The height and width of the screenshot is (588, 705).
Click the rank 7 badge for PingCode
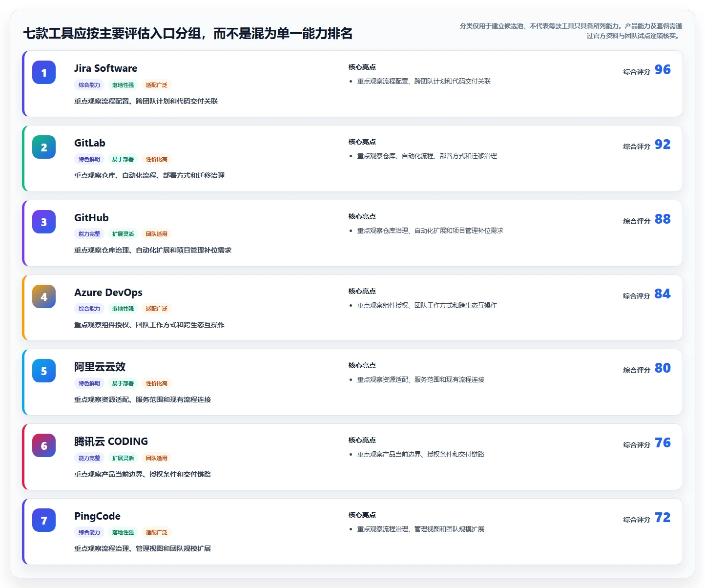click(44, 520)
